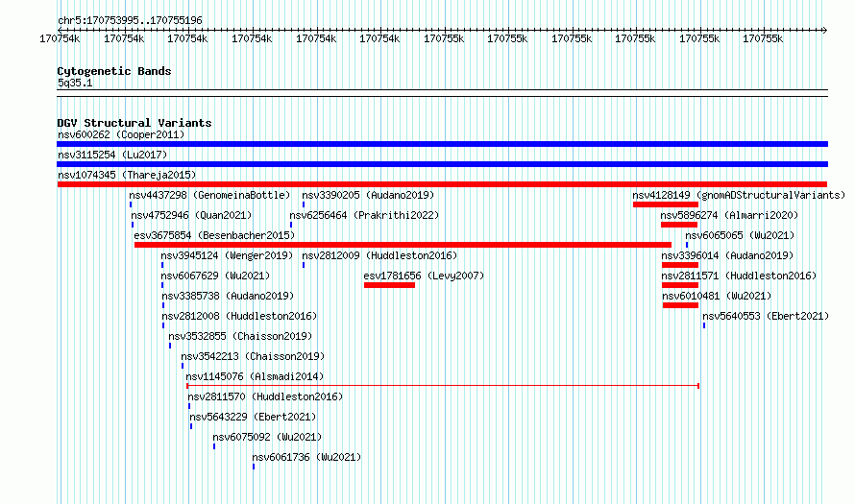Open nsv5896274 (Almarri2020) label

(x=729, y=215)
